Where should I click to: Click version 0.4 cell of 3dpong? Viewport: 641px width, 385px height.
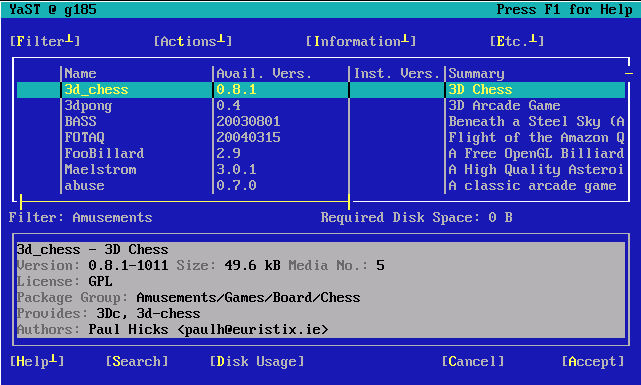[229, 105]
